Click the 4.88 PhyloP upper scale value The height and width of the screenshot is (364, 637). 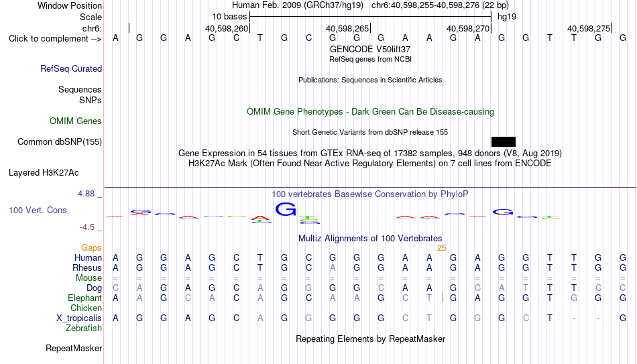[86, 194]
